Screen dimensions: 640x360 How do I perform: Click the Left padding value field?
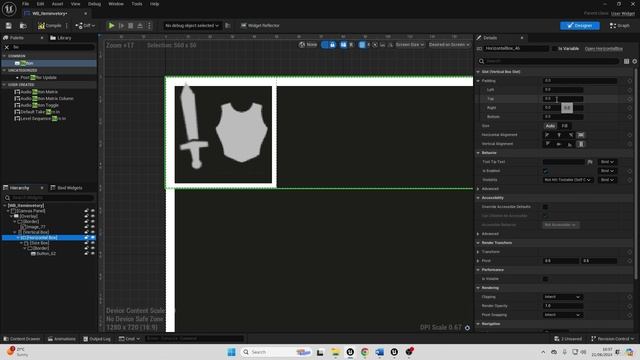click(x=563, y=90)
